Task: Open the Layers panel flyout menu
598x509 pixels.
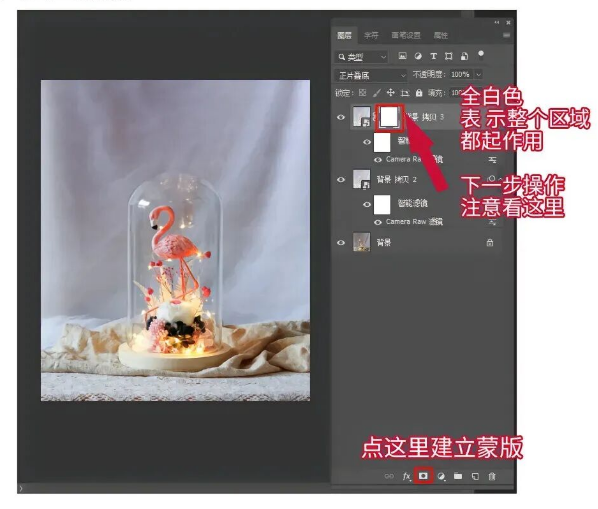Action: (506, 35)
